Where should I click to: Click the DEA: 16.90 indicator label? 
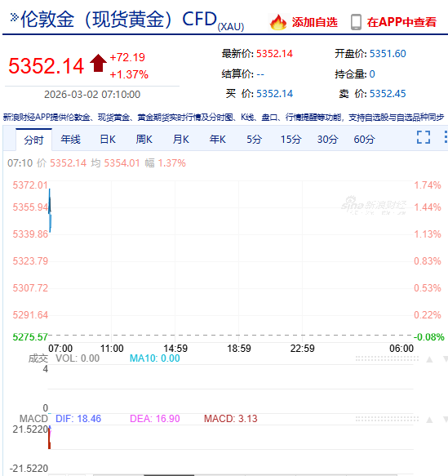tap(155, 419)
